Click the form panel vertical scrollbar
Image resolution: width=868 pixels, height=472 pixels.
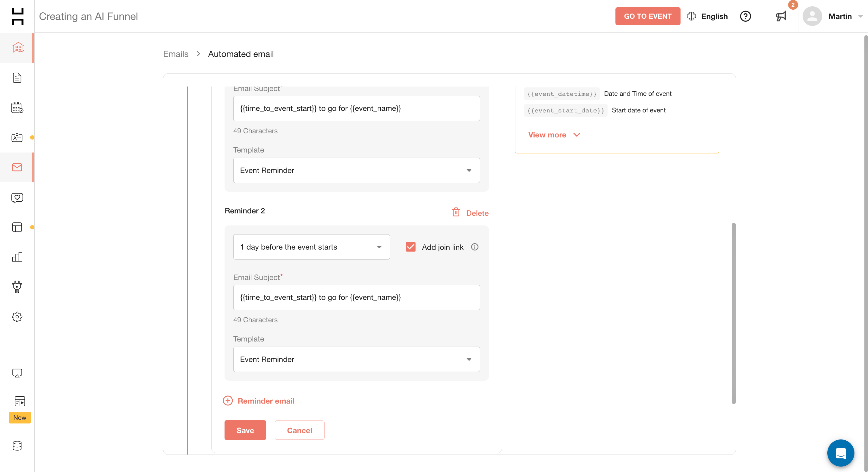(x=734, y=313)
